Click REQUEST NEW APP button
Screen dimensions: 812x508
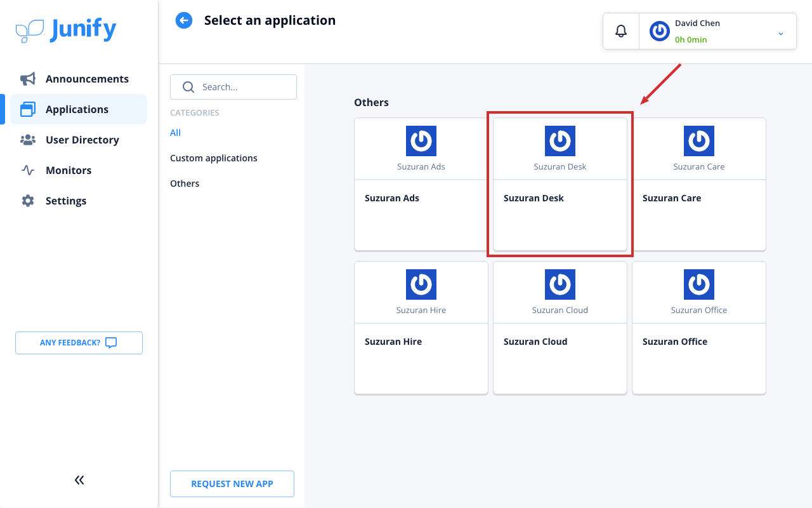pos(232,484)
